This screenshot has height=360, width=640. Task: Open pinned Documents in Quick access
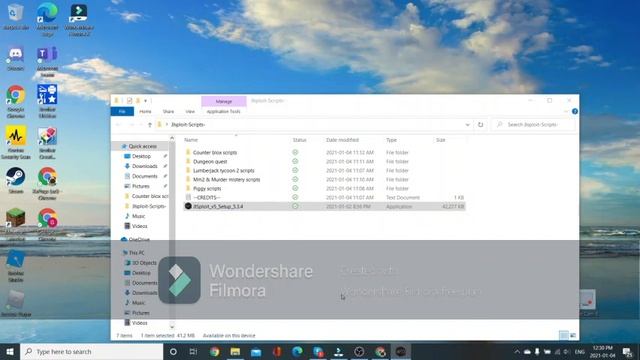pyautogui.click(x=144, y=176)
